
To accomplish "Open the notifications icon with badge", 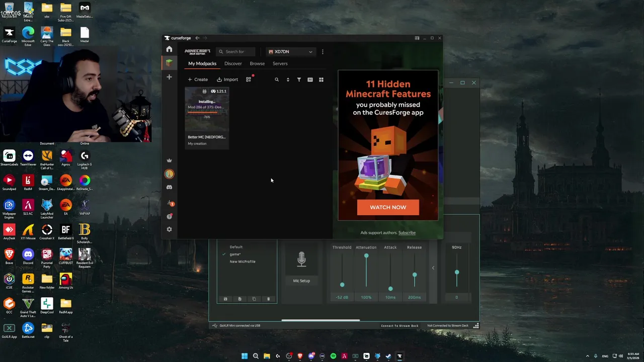I will click(x=170, y=203).
